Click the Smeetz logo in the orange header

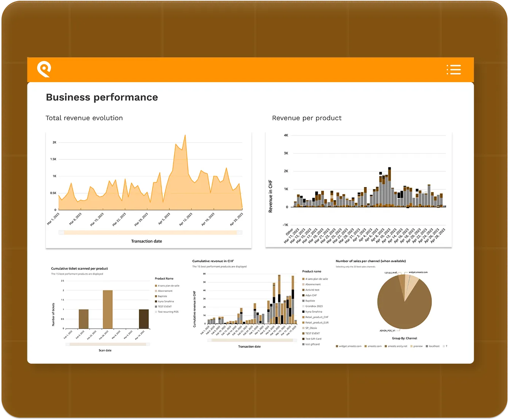pos(44,69)
